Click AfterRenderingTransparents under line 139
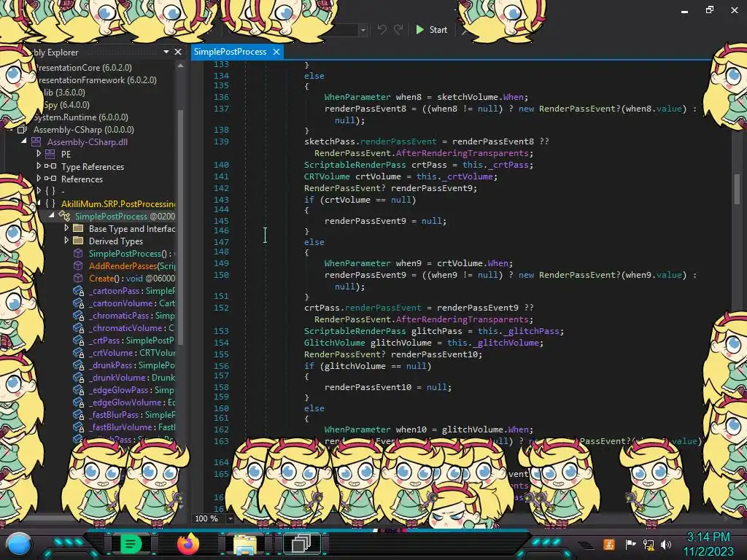This screenshot has width=747, height=560. coord(462,153)
